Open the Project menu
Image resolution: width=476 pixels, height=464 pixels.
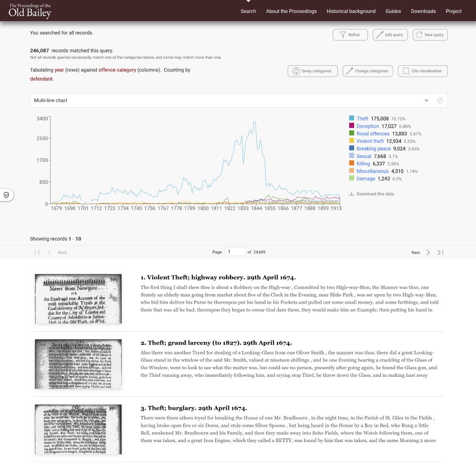click(x=454, y=11)
